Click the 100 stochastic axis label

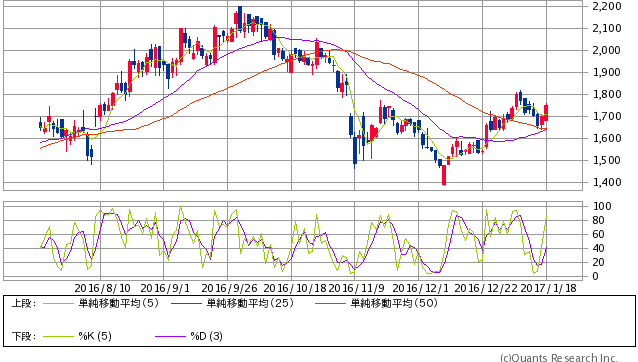pyautogui.click(x=602, y=206)
